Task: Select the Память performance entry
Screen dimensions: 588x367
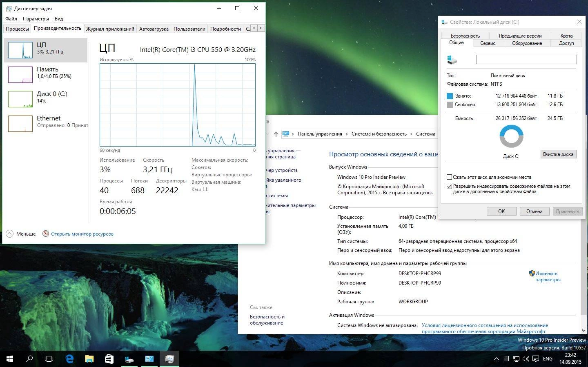Action: pyautogui.click(x=46, y=75)
